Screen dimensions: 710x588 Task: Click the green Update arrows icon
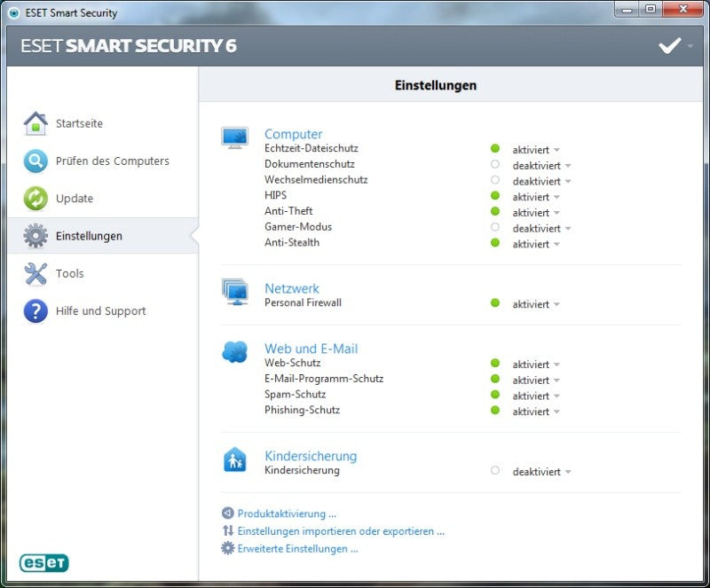35,199
